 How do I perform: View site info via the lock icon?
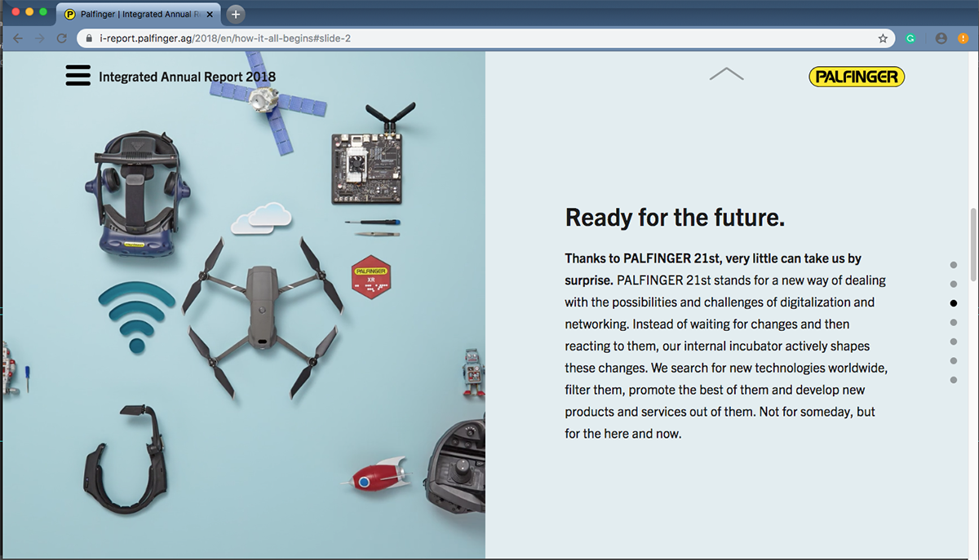89,38
